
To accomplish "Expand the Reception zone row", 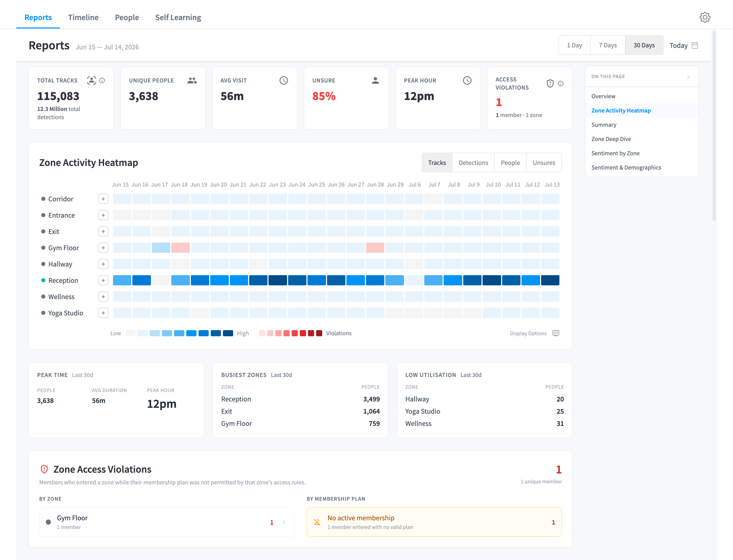I will tap(103, 280).
